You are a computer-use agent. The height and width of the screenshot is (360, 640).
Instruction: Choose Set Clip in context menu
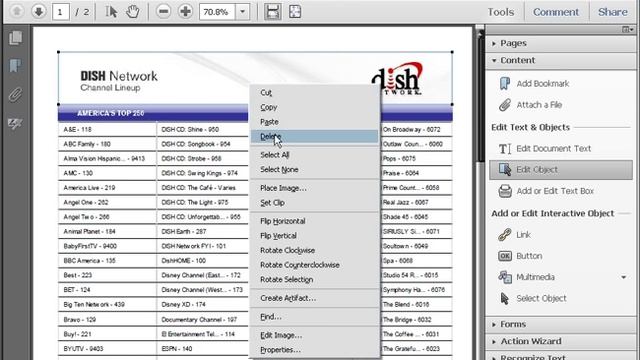314,203
